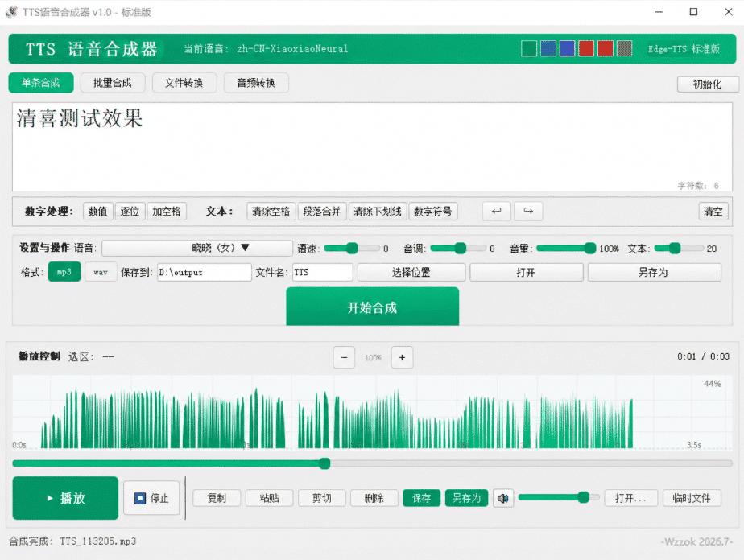
Task: Zoom in waveform with plus button
Action: [402, 357]
